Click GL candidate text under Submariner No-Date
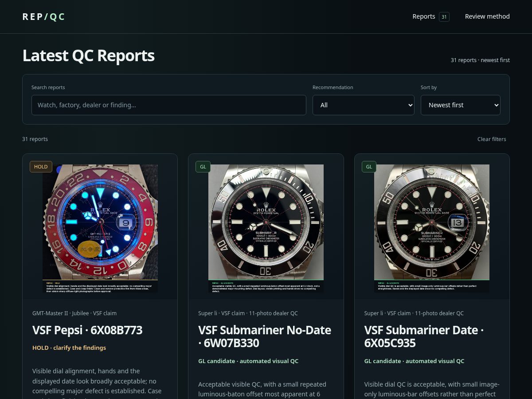Screen dimensions: 532x399 248,361
